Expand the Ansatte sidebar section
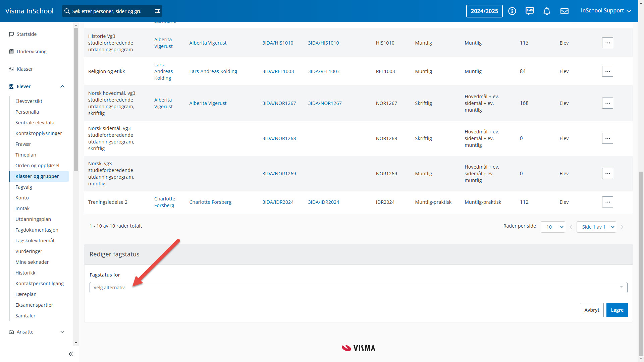Screen dimensions: 644x362 [x=62, y=332]
